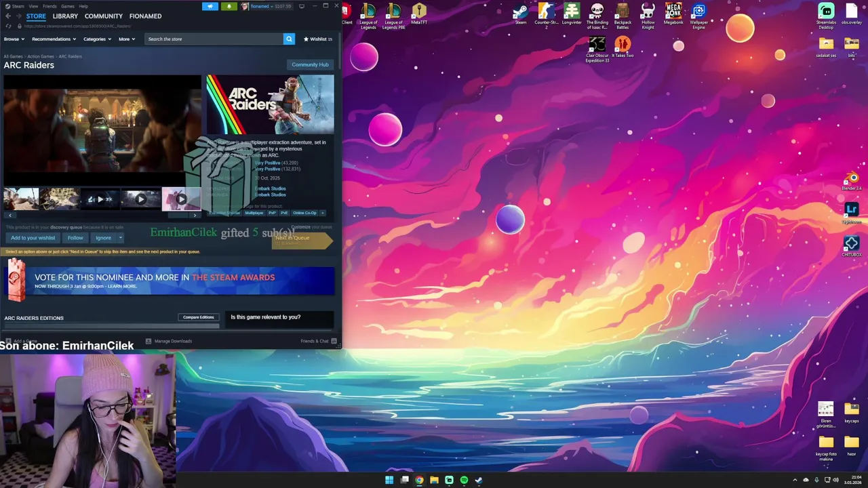Follow ARC Raiders
The height and width of the screenshot is (488, 868).
click(75, 238)
